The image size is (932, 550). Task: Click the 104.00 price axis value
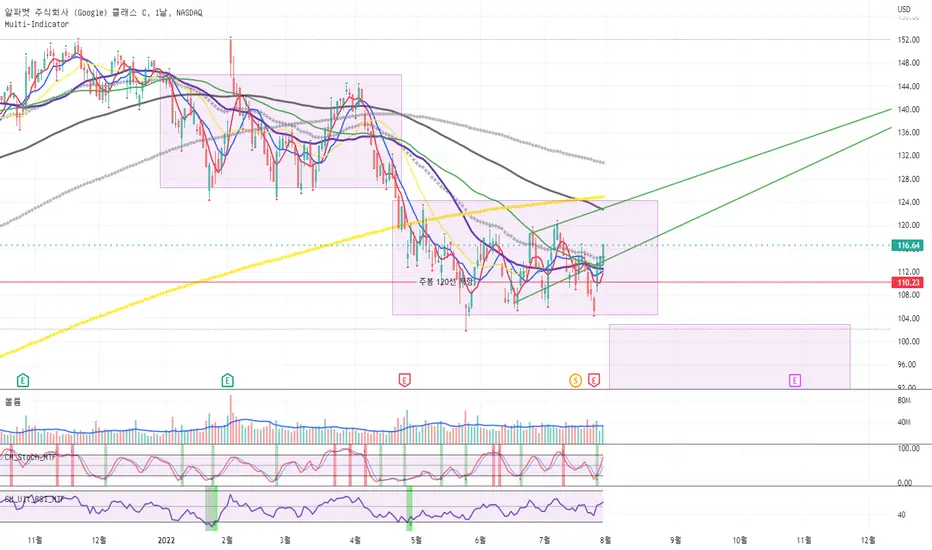pyautogui.click(x=909, y=318)
